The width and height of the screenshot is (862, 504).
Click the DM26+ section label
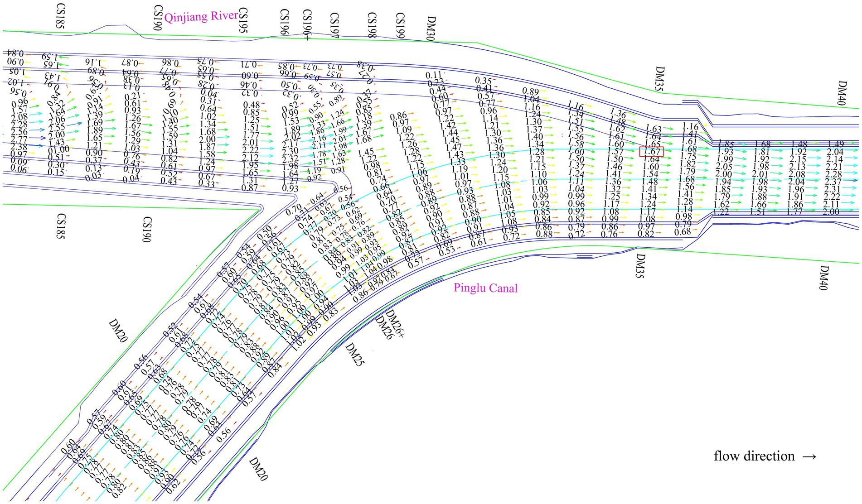coord(394,322)
